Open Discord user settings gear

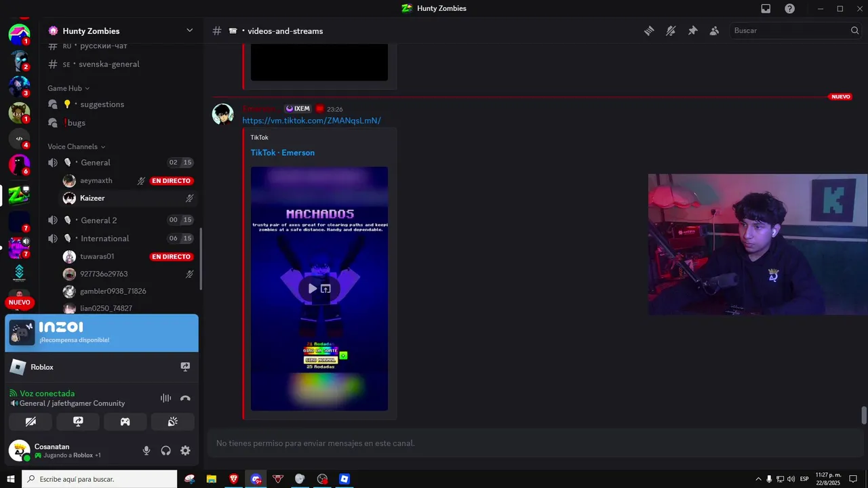coord(185,451)
